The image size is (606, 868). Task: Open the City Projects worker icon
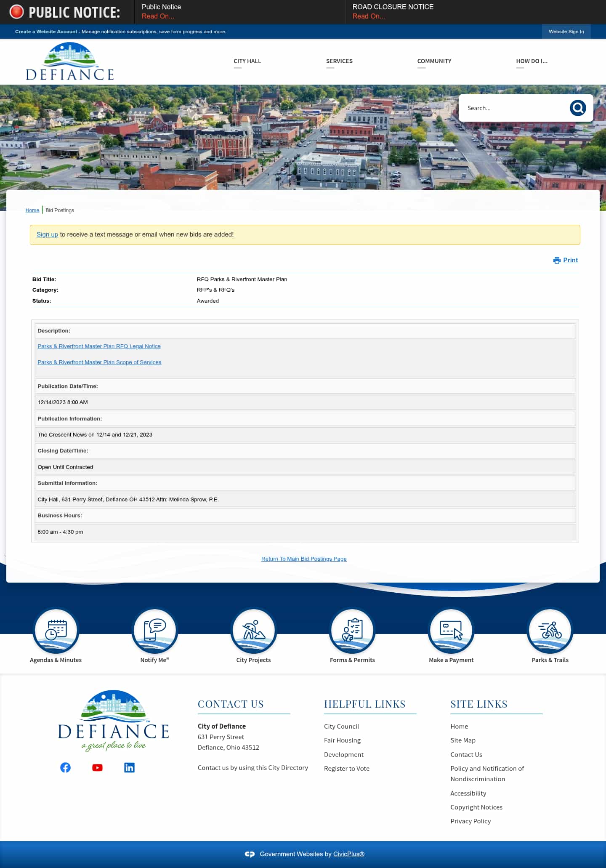click(x=253, y=631)
